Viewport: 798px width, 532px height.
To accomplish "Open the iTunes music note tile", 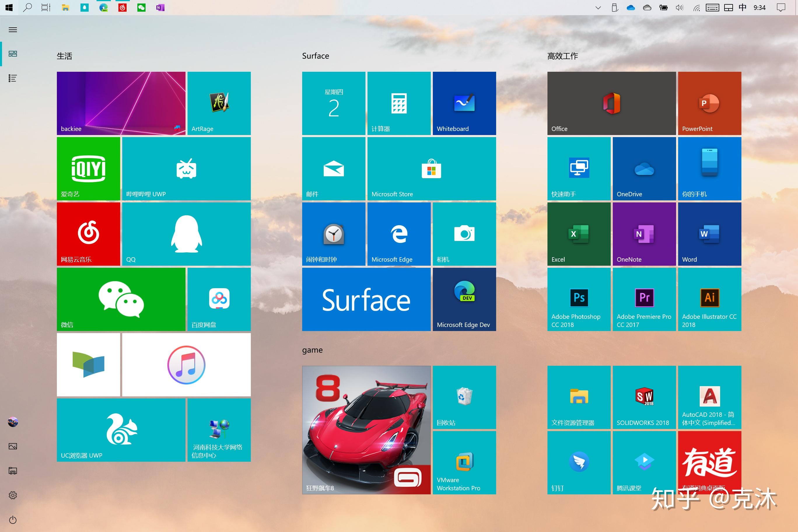I will 186,365.
